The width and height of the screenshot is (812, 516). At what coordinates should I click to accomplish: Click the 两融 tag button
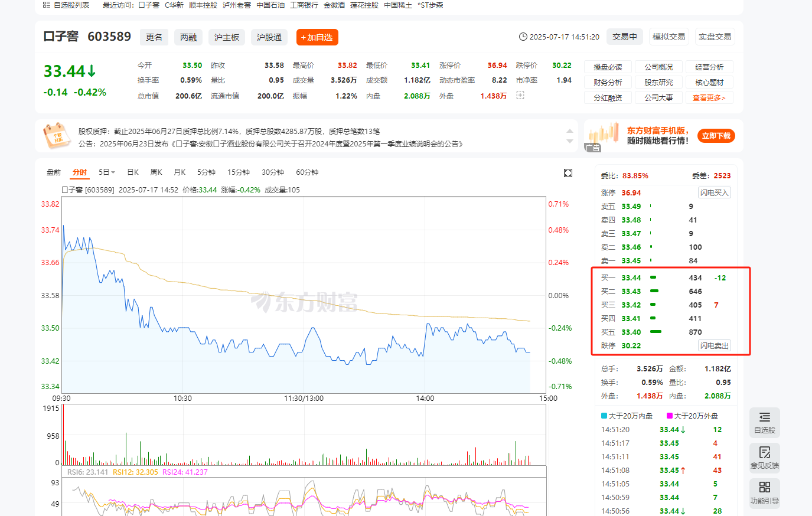pos(188,37)
